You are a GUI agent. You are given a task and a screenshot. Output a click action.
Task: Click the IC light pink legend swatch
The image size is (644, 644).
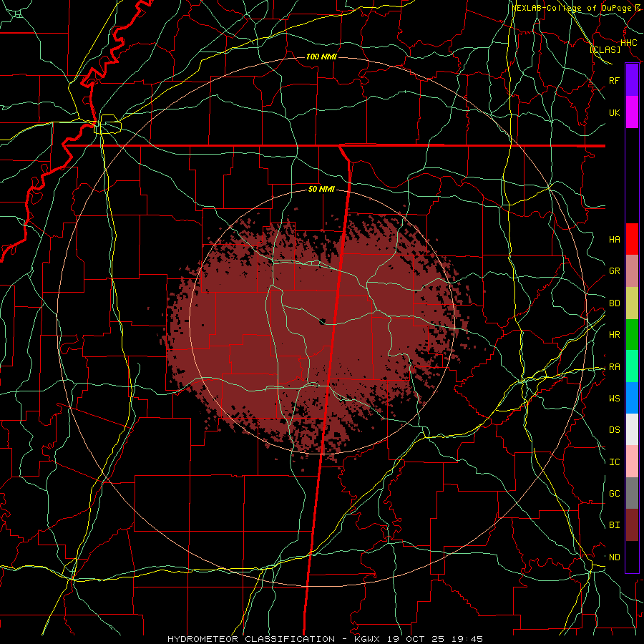point(632,462)
